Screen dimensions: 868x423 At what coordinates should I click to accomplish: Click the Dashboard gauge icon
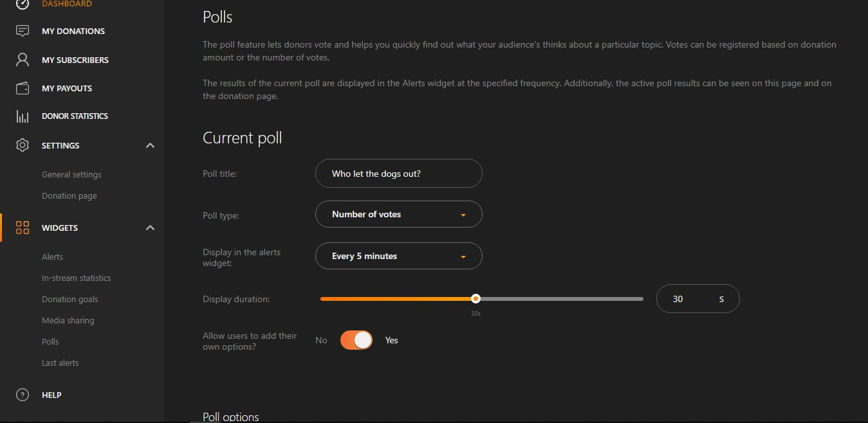click(23, 4)
